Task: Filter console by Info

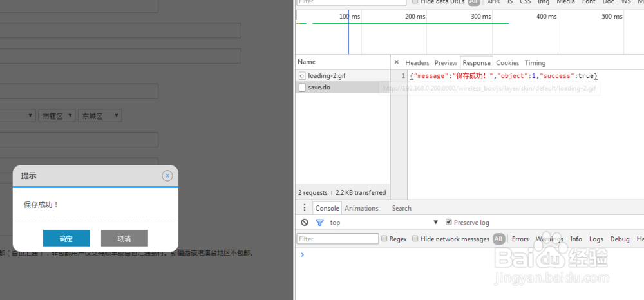Action: coord(576,239)
